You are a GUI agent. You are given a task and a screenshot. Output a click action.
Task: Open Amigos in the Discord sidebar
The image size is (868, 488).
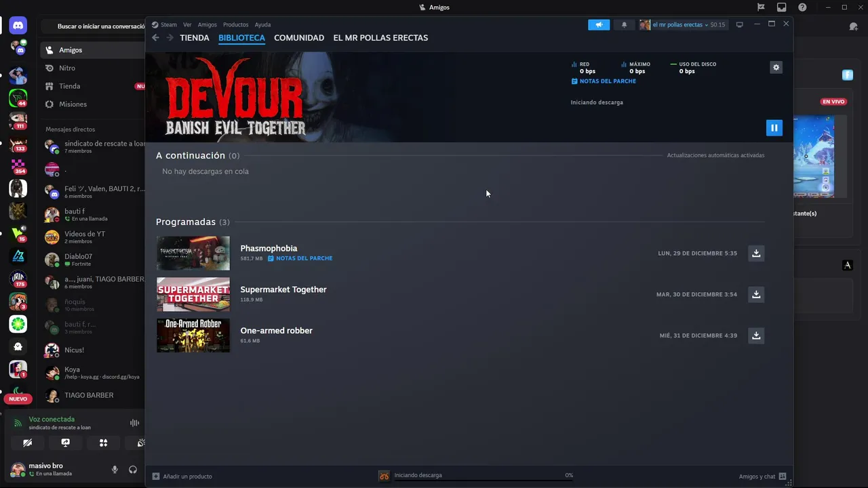pyautogui.click(x=92, y=50)
